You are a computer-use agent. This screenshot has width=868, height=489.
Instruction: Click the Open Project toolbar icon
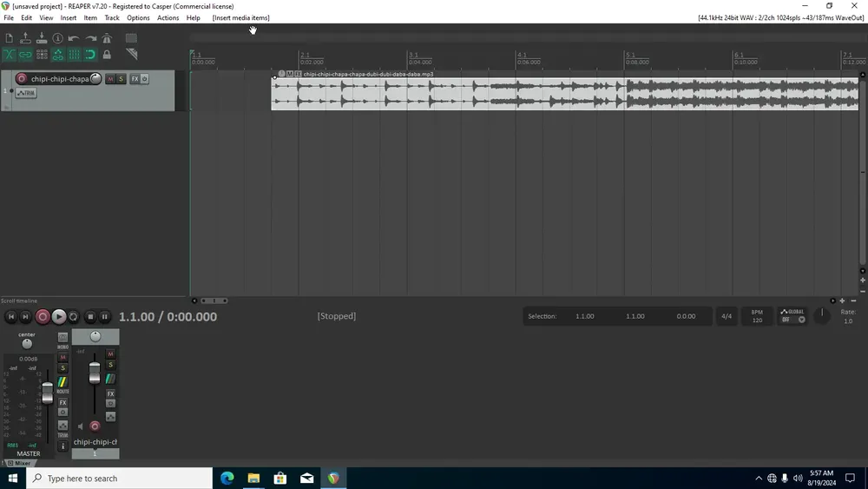click(25, 38)
